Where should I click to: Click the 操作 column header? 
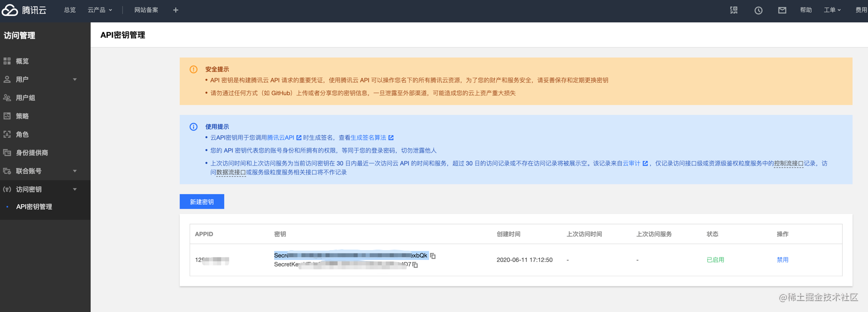click(x=782, y=234)
